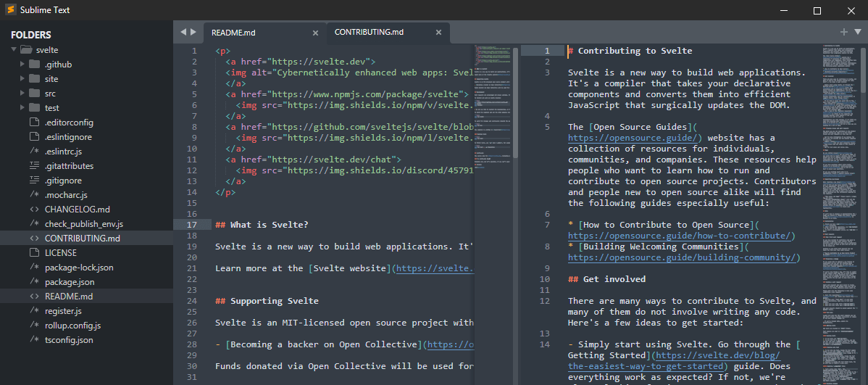Click the register.js file icon
Viewport: 868px width, 385px height.
[x=34, y=310]
